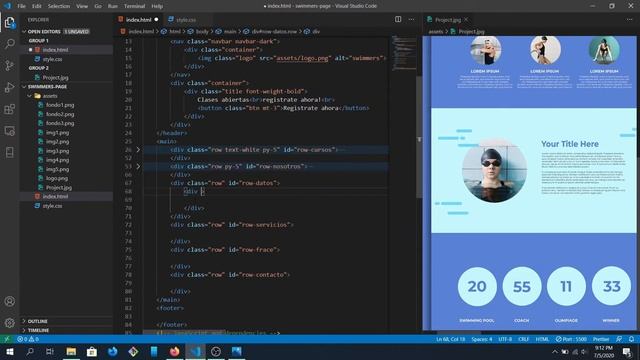Click Spaces: 4 indentation setting

[x=482, y=339]
